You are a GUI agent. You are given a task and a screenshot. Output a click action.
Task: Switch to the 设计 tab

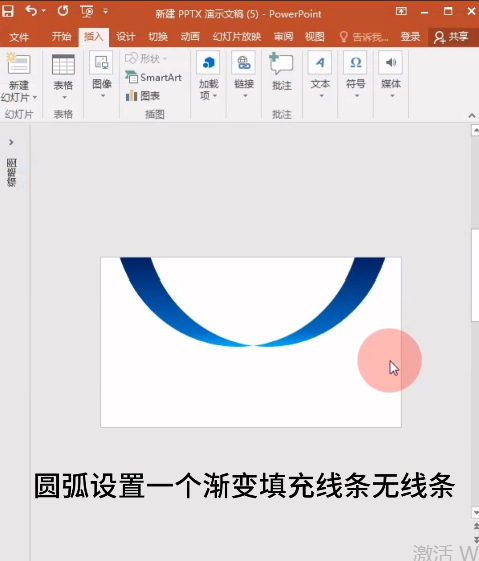coord(126,36)
